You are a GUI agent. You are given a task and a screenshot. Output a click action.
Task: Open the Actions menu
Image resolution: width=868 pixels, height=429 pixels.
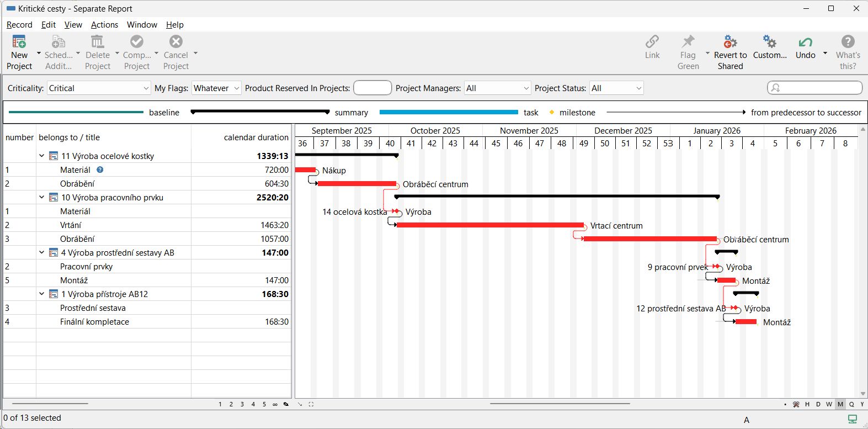tap(104, 25)
